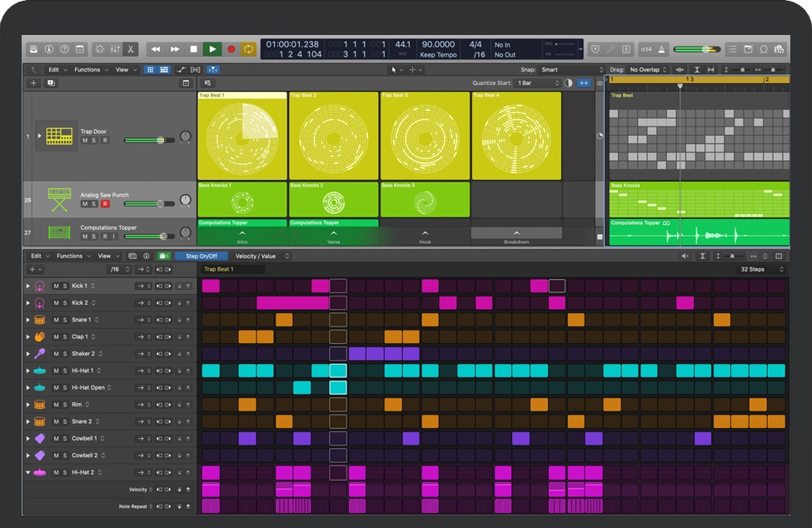Click the Play button in transport
Viewport: 812px width, 528px height.
[x=212, y=49]
